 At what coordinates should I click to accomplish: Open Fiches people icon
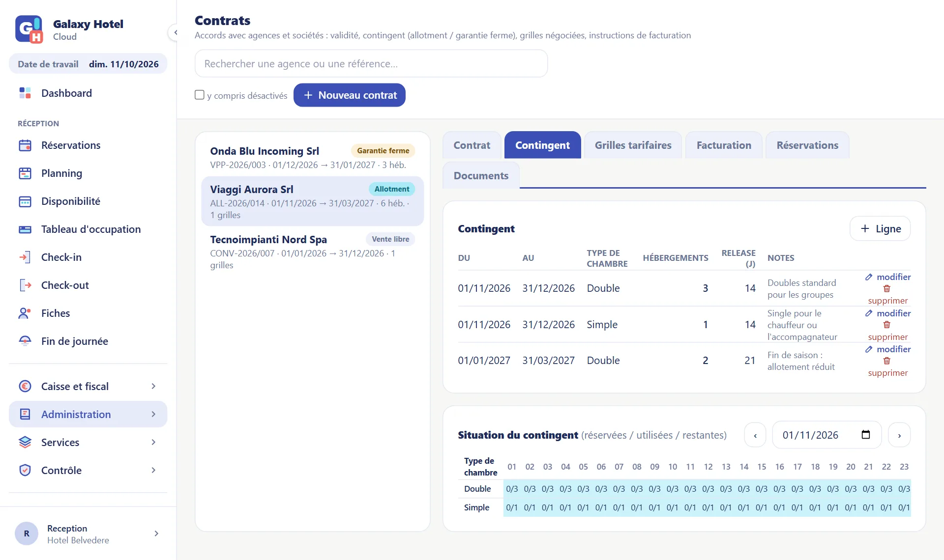(x=25, y=313)
